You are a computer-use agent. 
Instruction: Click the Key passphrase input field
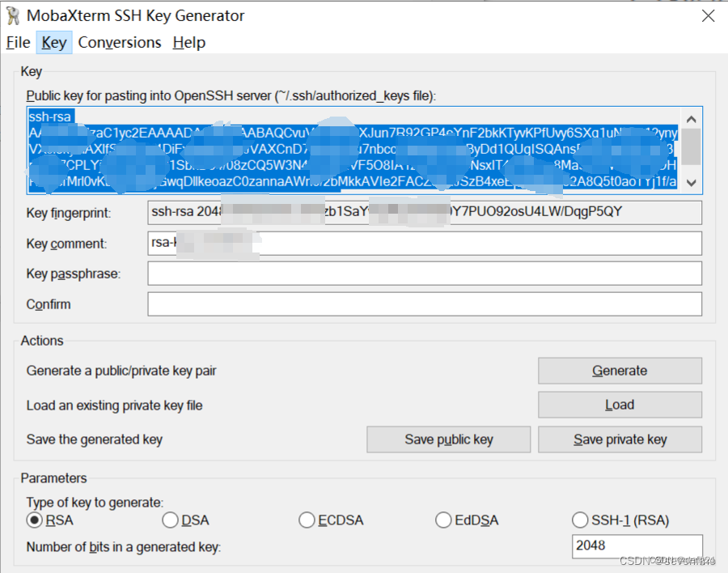(x=425, y=274)
